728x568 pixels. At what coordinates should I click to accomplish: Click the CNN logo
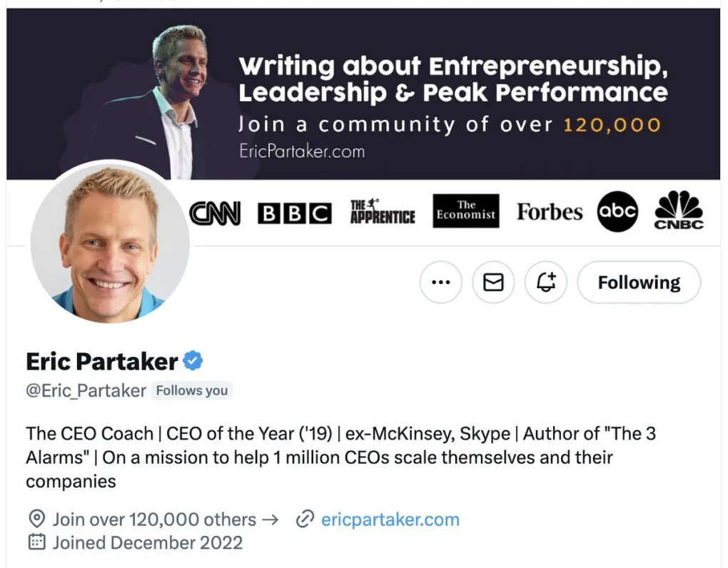[215, 213]
